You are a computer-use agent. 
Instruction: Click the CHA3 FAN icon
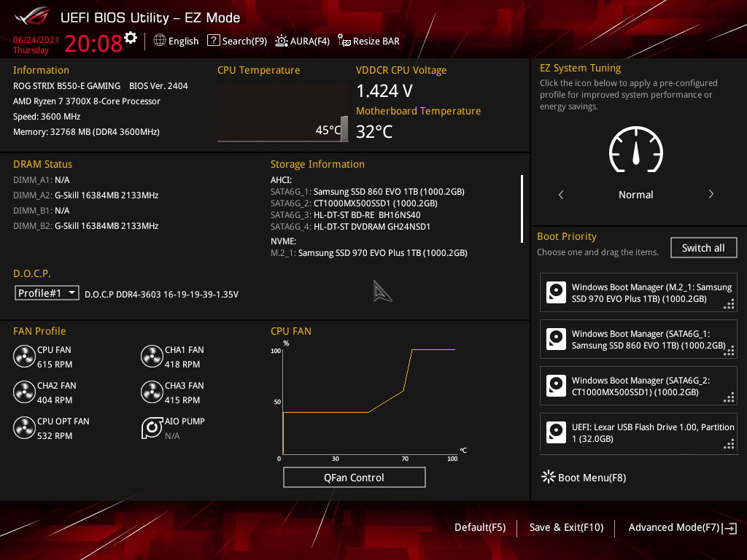152,392
